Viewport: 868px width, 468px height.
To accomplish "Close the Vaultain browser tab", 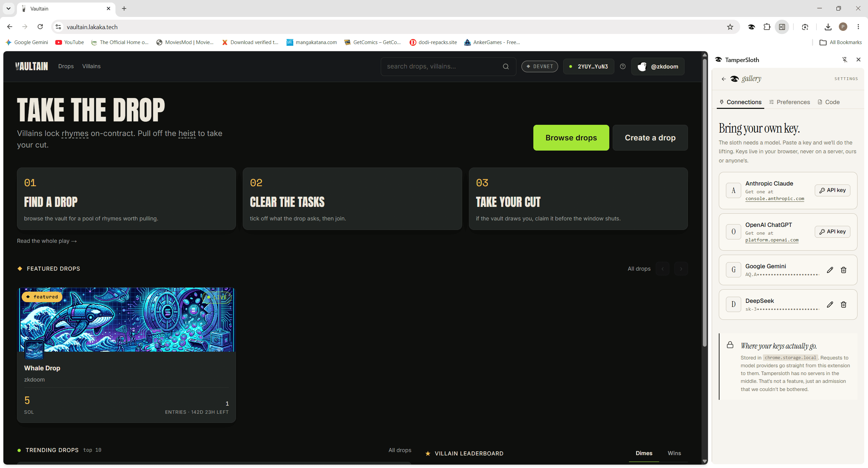I will pyautogui.click(x=108, y=8).
